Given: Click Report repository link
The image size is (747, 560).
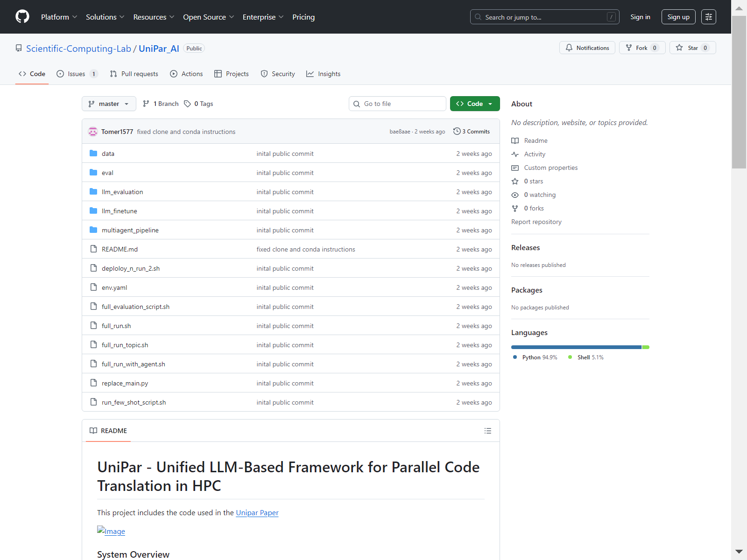Looking at the screenshot, I should [536, 222].
